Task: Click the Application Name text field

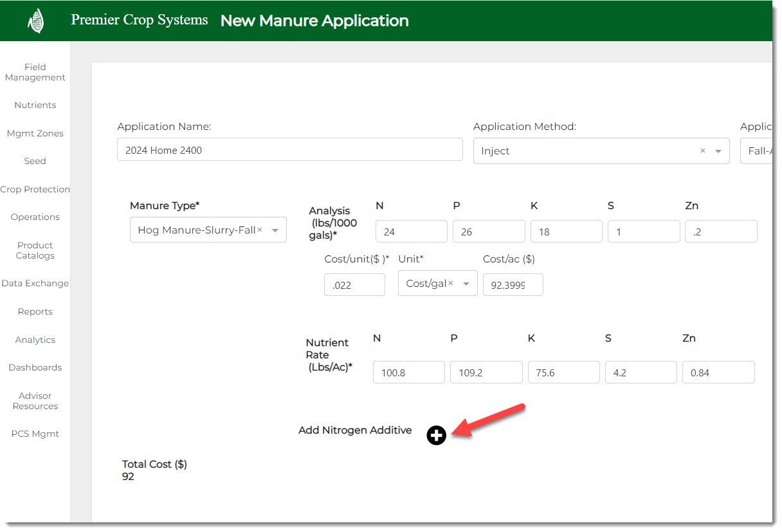Action: point(289,150)
